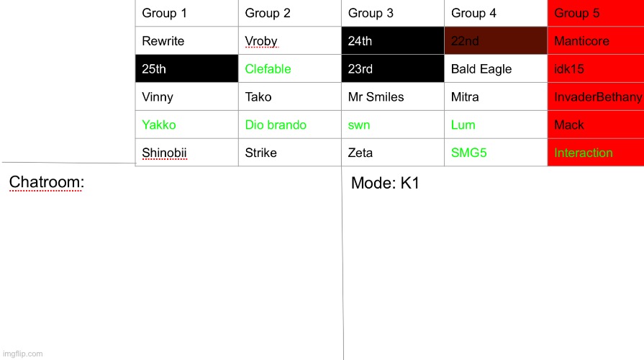The width and height of the screenshot is (644, 360).
Task: Select the green Clefable cell
Action: [290, 68]
